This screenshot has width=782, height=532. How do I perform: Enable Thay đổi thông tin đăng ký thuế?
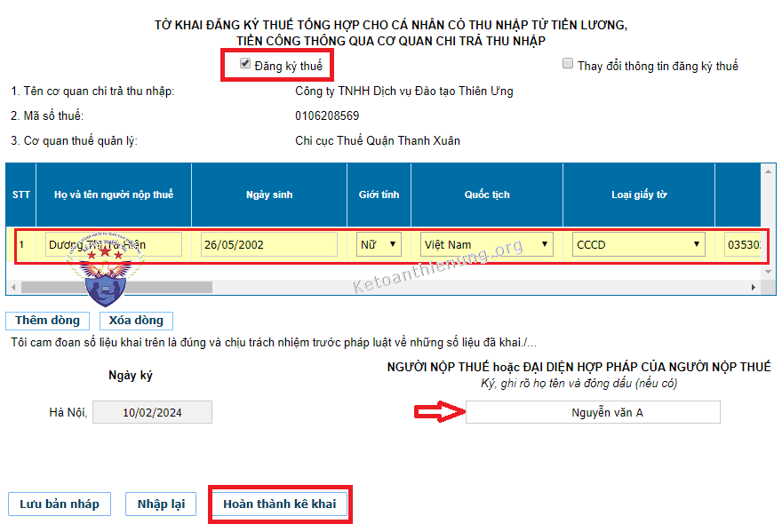(x=568, y=64)
